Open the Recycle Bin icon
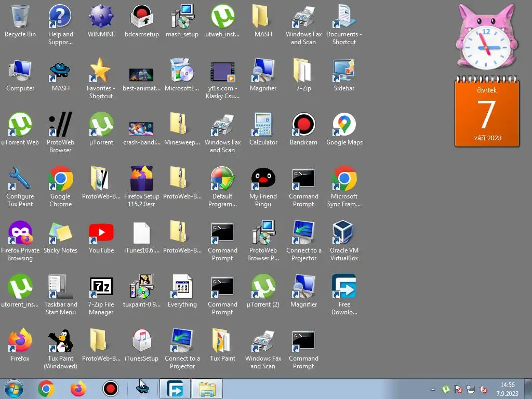Viewport: 532px width, 399px height. pyautogui.click(x=20, y=16)
